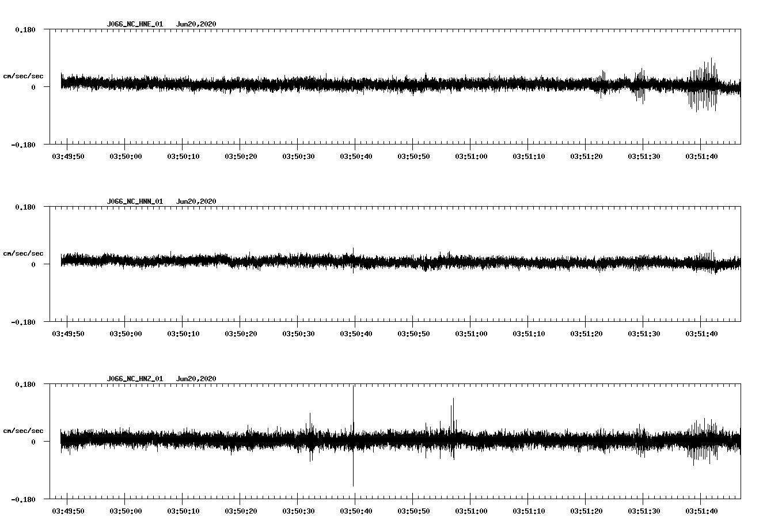Click 03:51:10 time label under HNN plot
782x532 pixels.
(x=529, y=333)
